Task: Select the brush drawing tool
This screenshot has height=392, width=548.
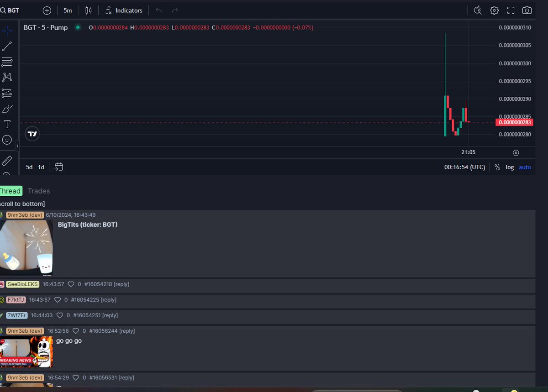Action: tap(7, 109)
